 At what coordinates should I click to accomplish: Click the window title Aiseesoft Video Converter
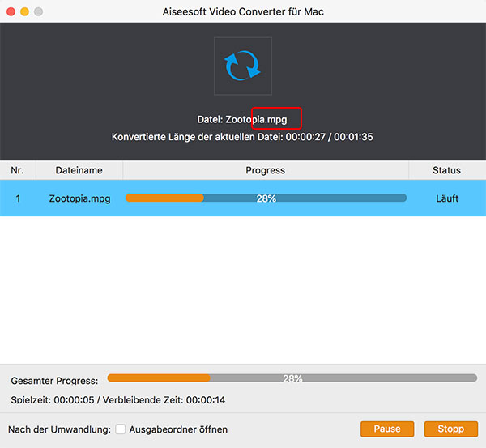click(x=243, y=12)
